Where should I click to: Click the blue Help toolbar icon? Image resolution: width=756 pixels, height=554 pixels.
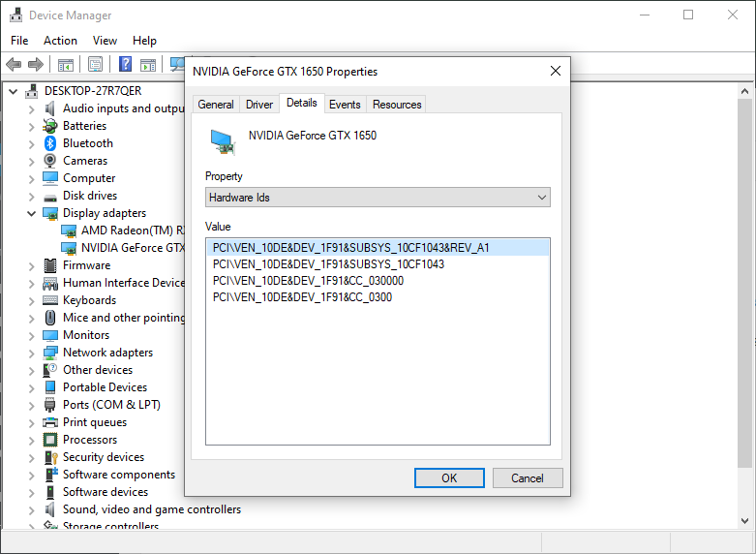[125, 65]
